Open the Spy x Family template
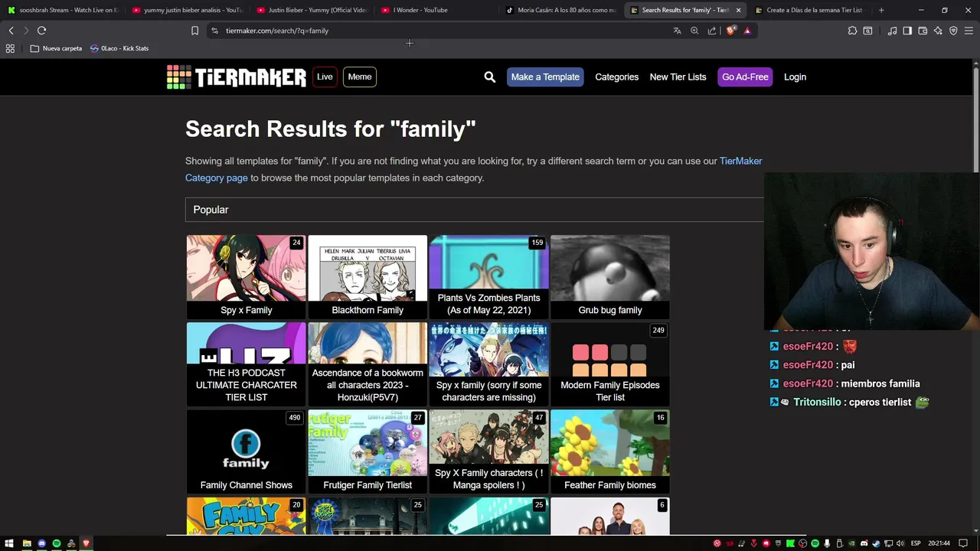 click(x=246, y=277)
